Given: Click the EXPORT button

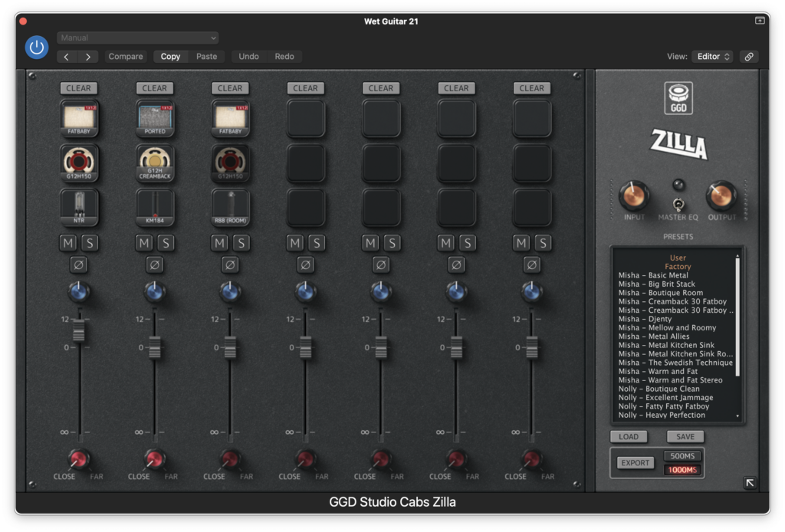Looking at the screenshot, I should tap(636, 463).
